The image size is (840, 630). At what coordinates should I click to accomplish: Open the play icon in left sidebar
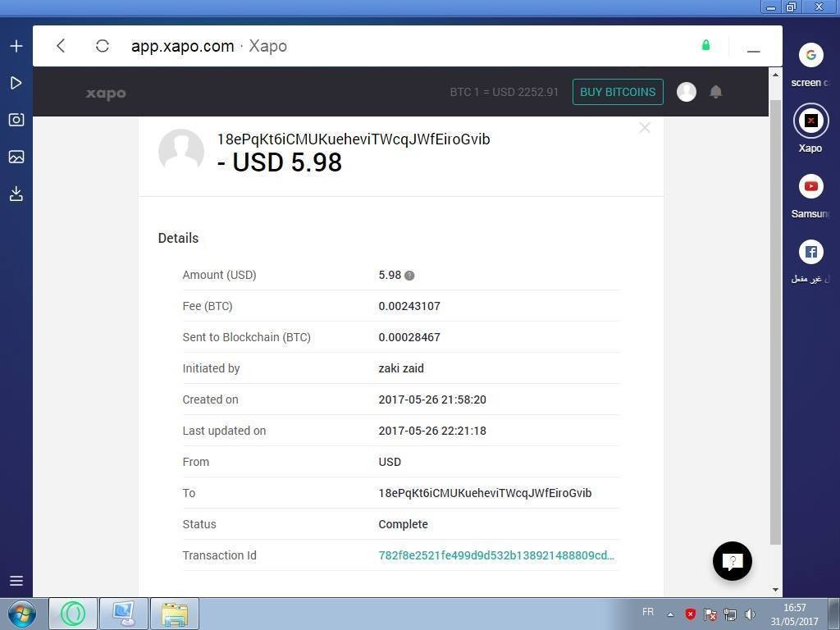pos(16,83)
